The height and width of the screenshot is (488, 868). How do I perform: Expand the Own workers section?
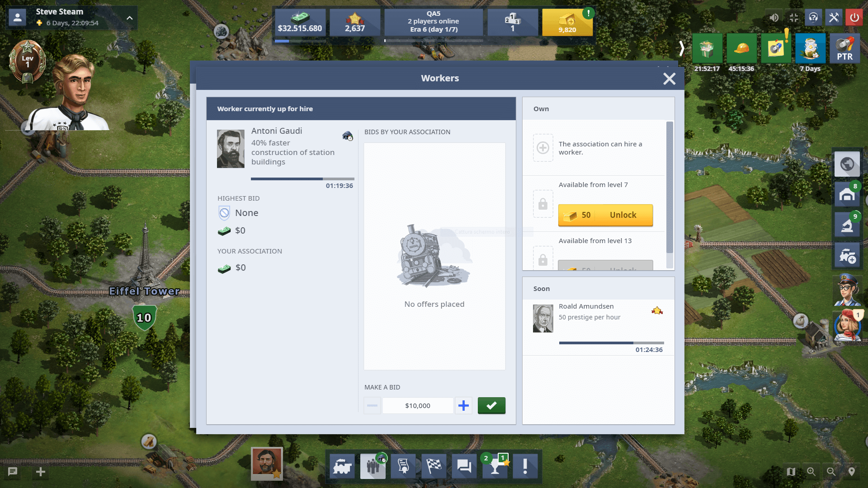[541, 108]
